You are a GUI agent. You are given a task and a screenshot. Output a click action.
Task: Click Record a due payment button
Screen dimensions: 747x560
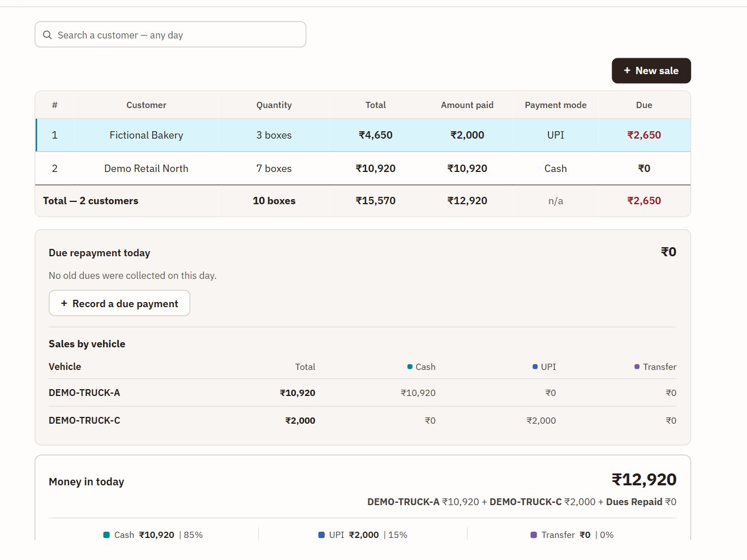point(119,304)
